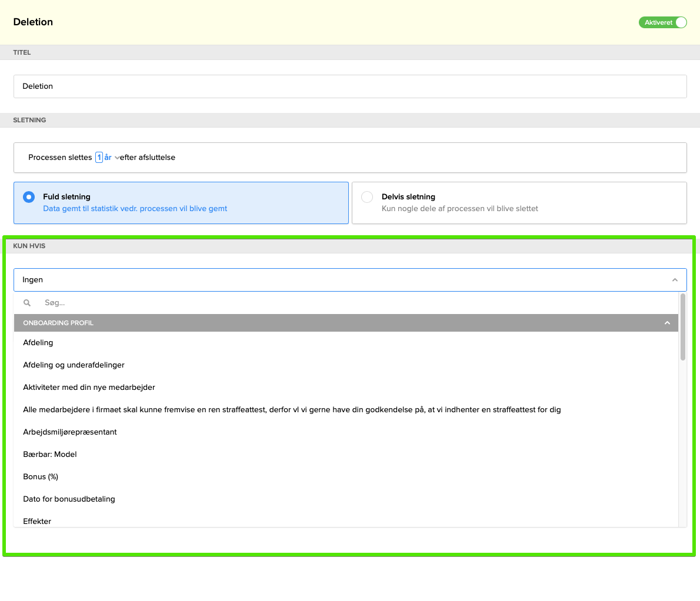Choose Dato for bonusudbetaling option
The height and width of the screenshot is (601, 700).
(69, 499)
